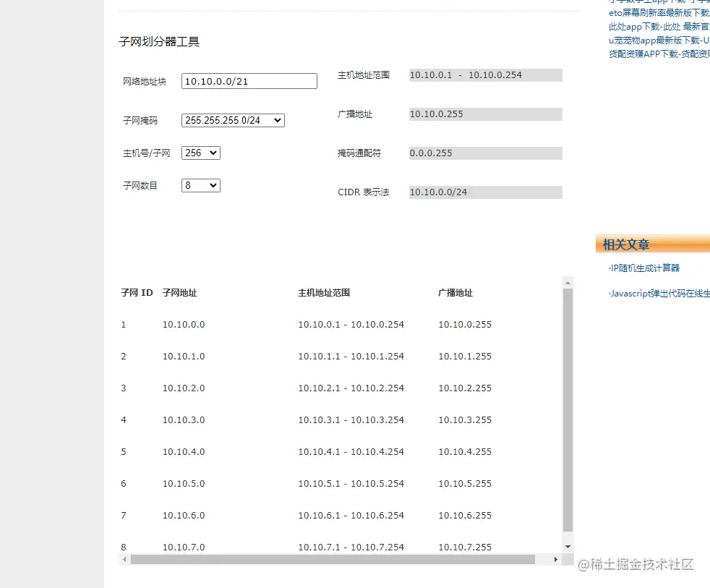The image size is (710, 588).
Task: Click host range 10.10.4.1 - 10.10.4.254
Action: (x=351, y=451)
